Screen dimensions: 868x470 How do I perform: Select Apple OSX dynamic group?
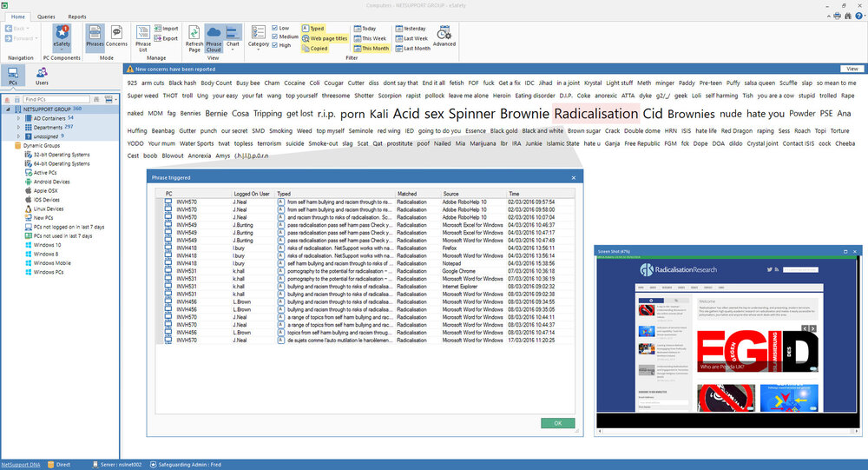(41, 190)
